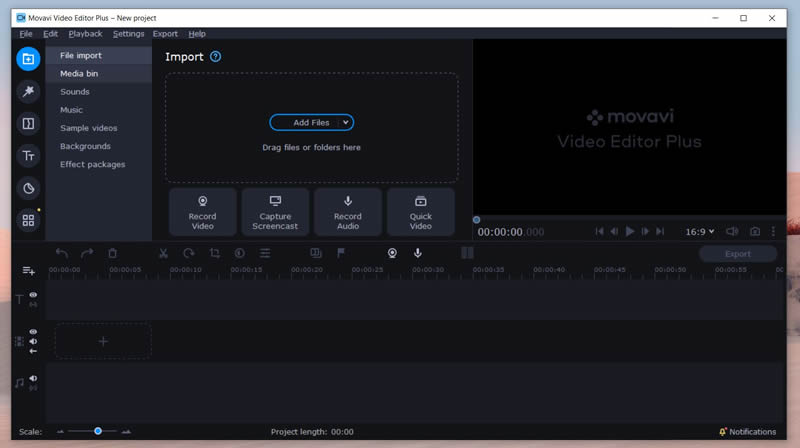Viewport: 800px width, 448px height.
Task: Click the Redo arrow in timeline toolbar
Action: point(87,253)
